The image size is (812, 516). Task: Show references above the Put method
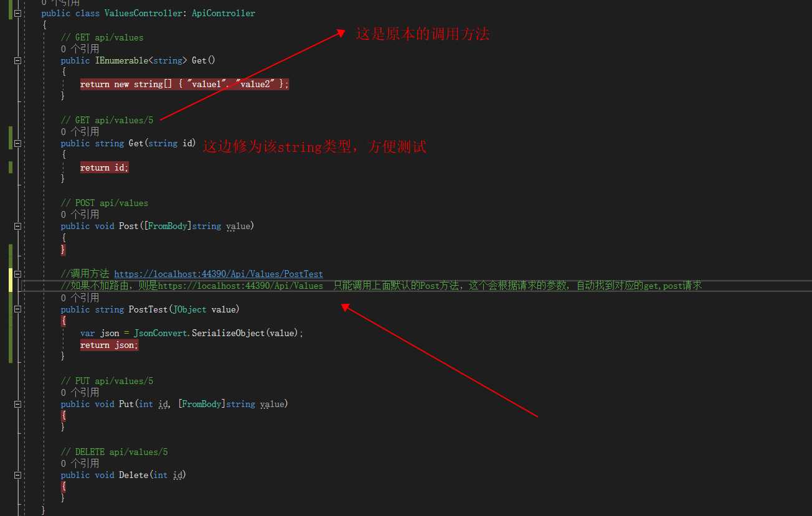(80, 392)
